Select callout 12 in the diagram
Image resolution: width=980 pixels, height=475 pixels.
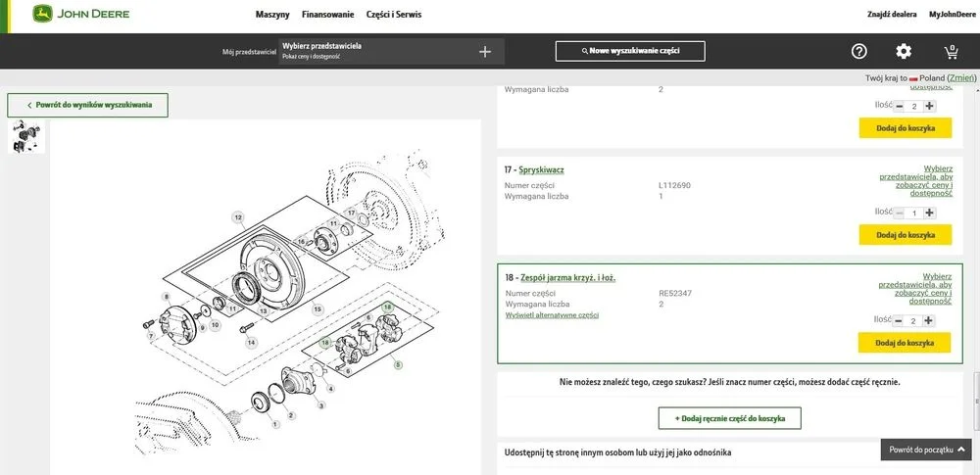tap(237, 217)
